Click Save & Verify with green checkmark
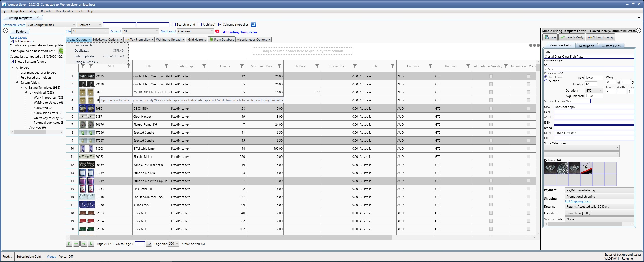 [572, 37]
